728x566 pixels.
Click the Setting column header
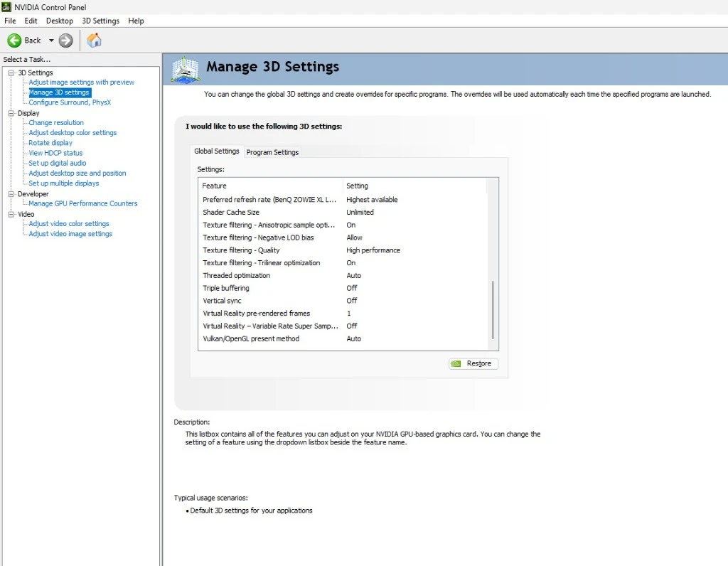click(x=415, y=186)
